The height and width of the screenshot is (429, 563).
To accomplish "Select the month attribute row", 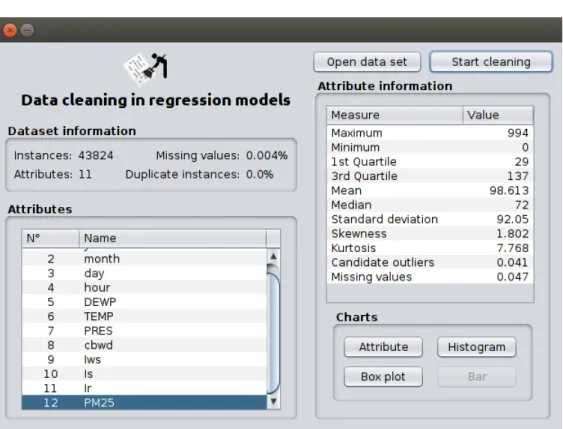I will point(144,259).
